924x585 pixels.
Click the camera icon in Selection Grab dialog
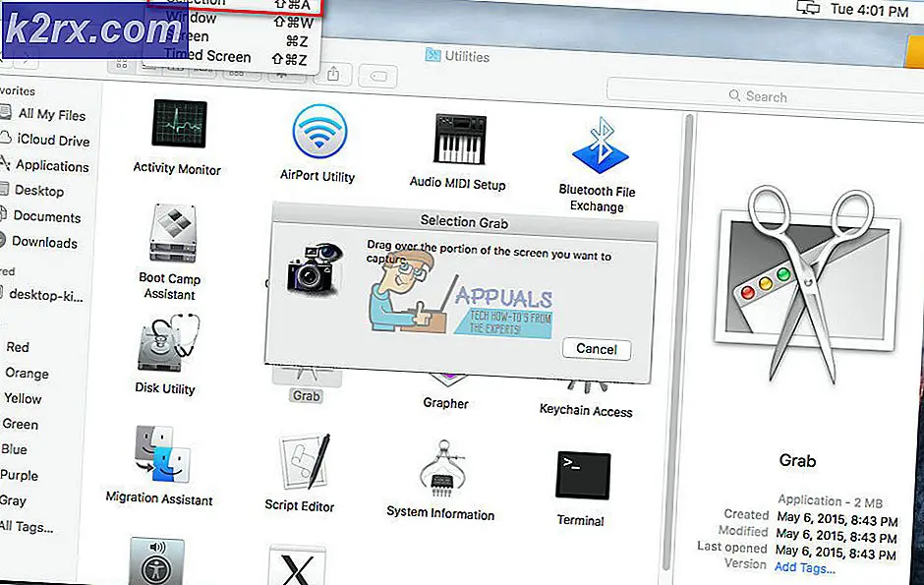[315, 269]
